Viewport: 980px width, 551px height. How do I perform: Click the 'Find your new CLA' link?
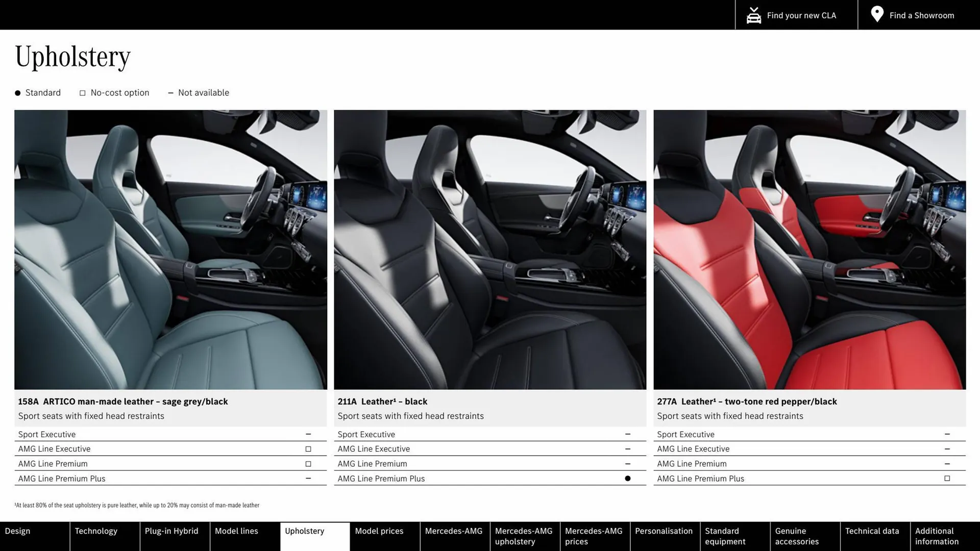(801, 15)
